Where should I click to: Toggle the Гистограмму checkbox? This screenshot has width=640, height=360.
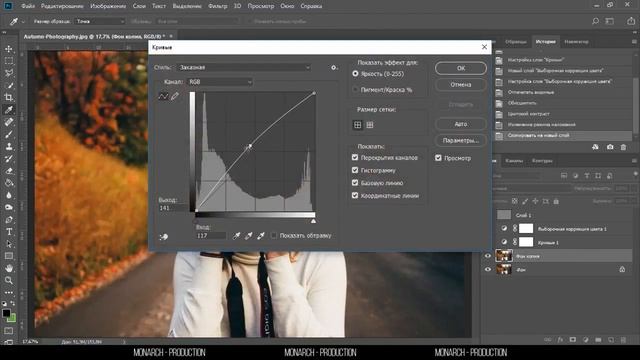[x=355, y=170]
